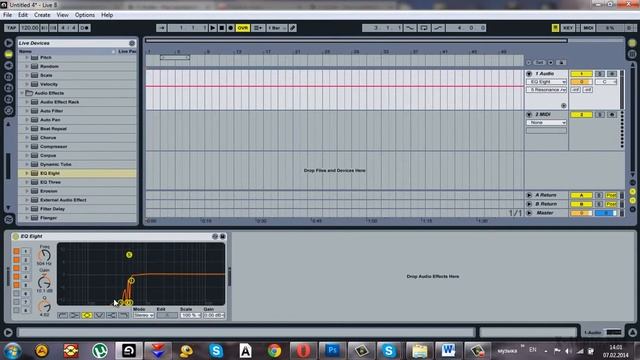
Task: Click the EQ Eight Q knob
Action: [44, 306]
